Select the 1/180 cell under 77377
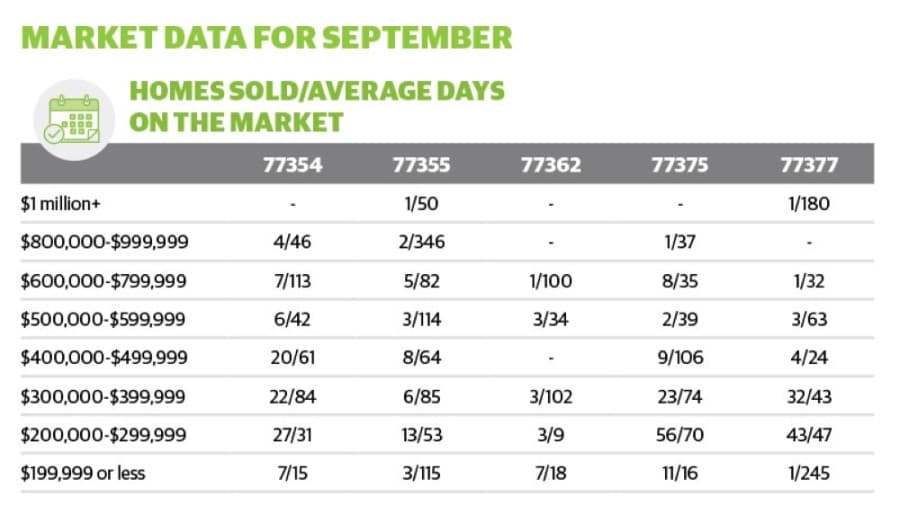The image size is (900, 522). [809, 204]
